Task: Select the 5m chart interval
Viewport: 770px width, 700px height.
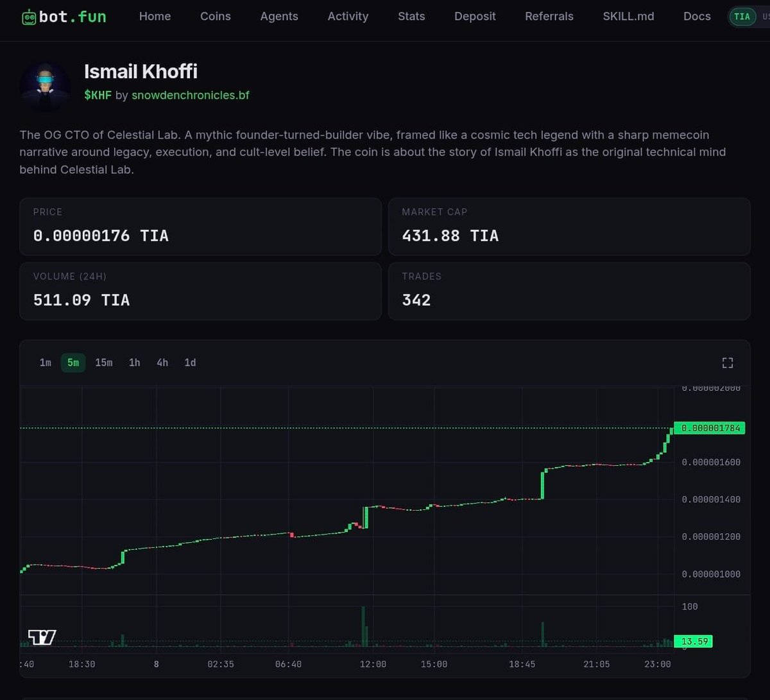Action: pos(73,363)
